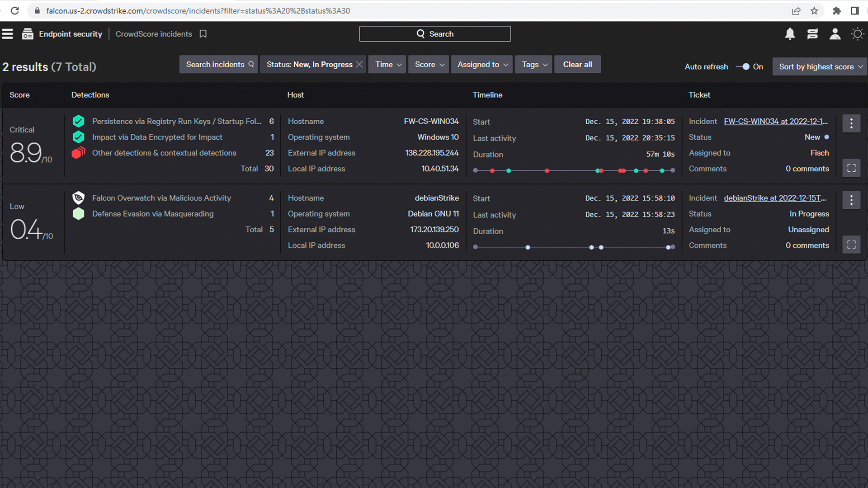Click the Score column header
The image size is (868, 488).
19,95
